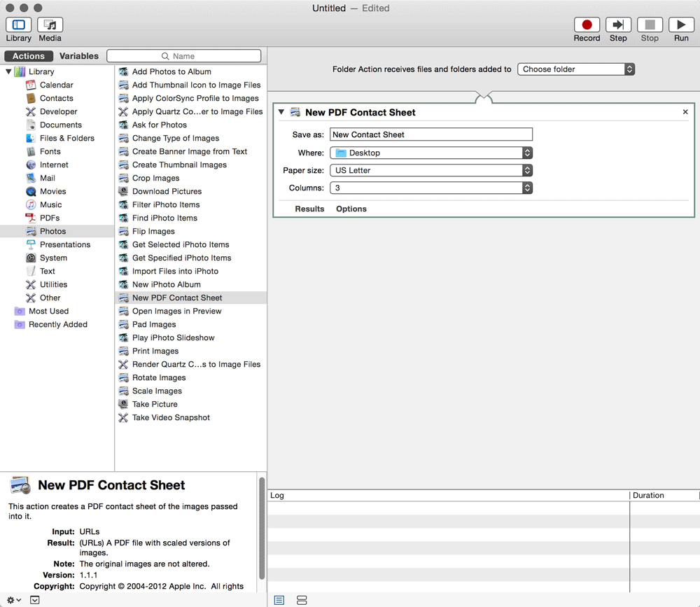Remove the New PDF Contact Sheet action
The height and width of the screenshot is (607, 700).
685,111
